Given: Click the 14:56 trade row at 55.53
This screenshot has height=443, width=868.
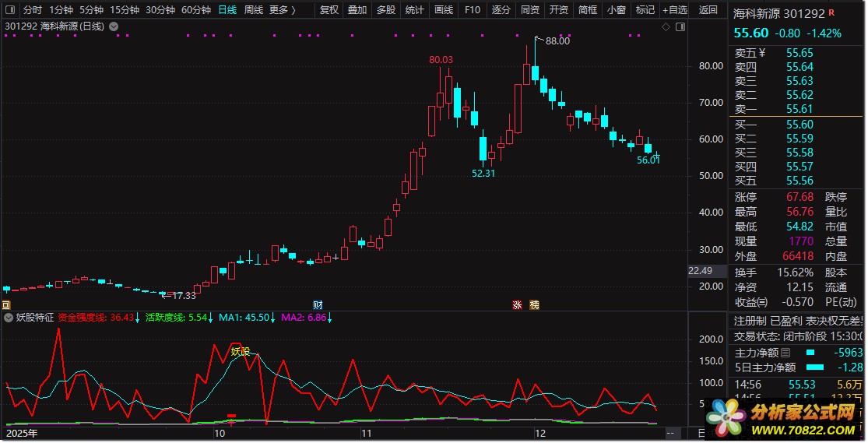Looking at the screenshot, I should [798, 385].
